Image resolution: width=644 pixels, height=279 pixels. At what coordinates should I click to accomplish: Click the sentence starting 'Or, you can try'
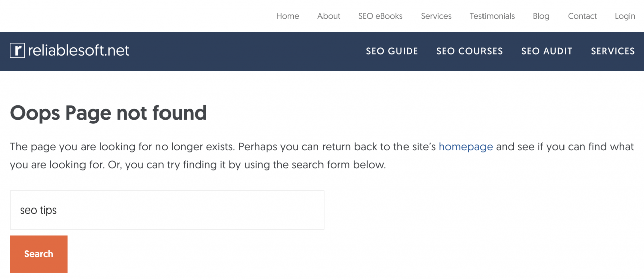pos(247,165)
